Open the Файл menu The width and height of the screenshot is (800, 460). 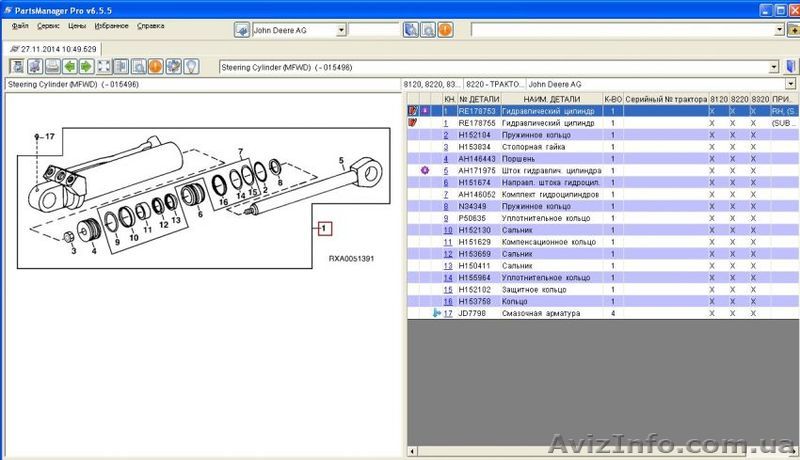pyautogui.click(x=20, y=25)
